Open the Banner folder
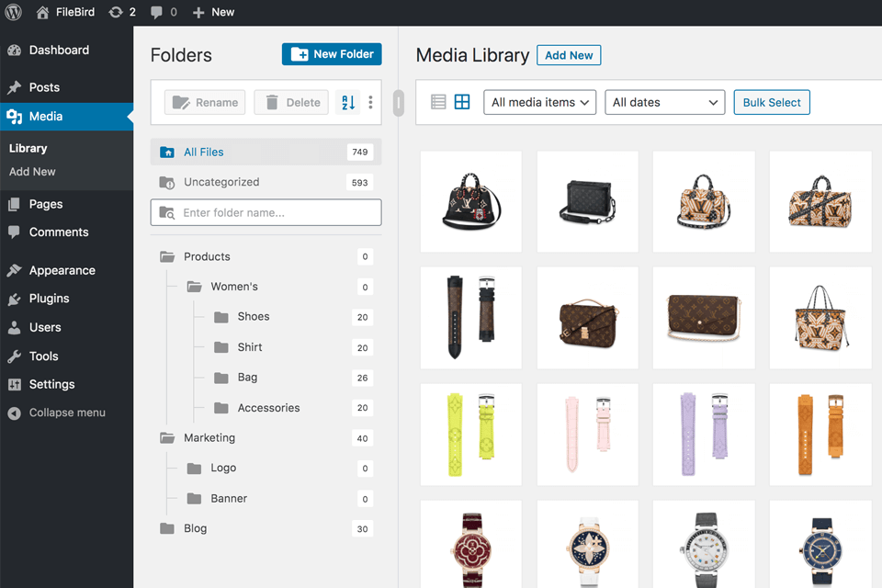 229,499
